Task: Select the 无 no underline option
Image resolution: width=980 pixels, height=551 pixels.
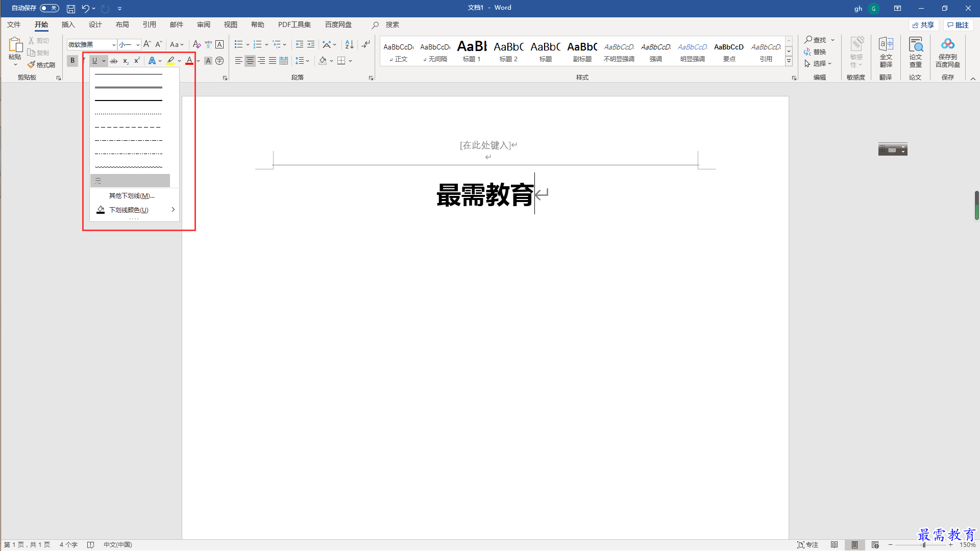Action: [x=130, y=181]
